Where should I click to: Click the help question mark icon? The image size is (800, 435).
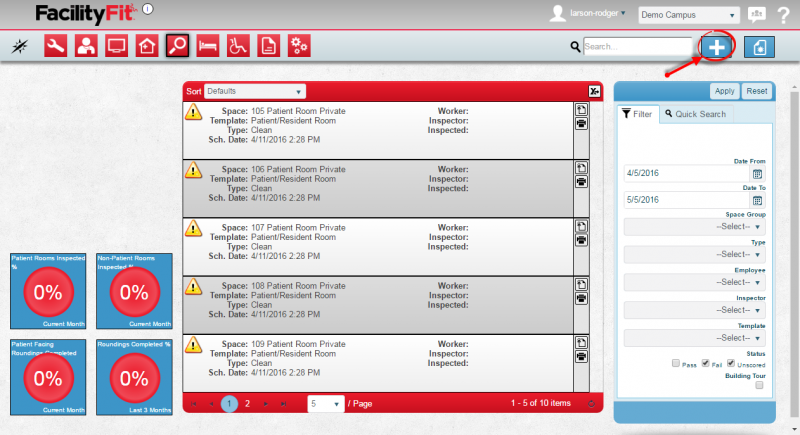point(783,14)
